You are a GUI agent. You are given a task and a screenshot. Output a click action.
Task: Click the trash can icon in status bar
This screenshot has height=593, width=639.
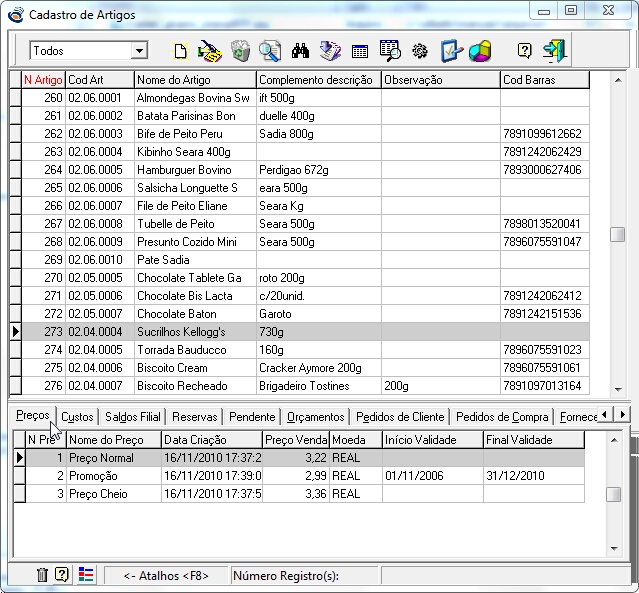pyautogui.click(x=42, y=575)
